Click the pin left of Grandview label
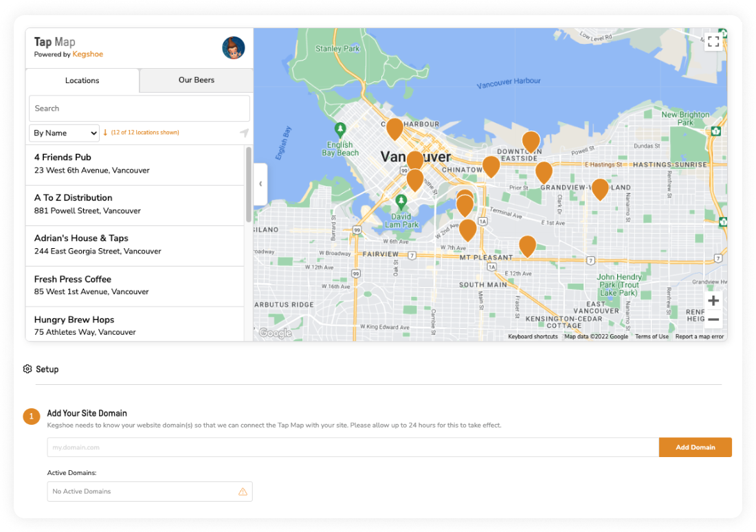Viewport: 756px width, 532px height. coord(544,173)
